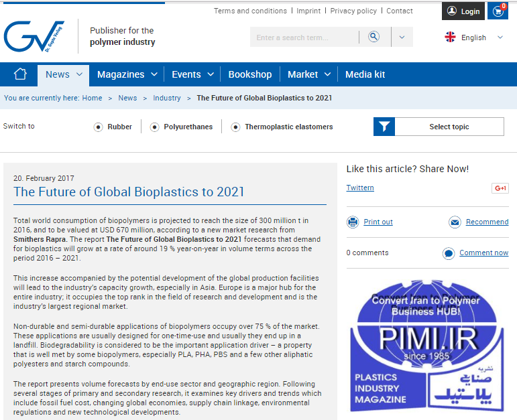Click the Recommend link
Viewport: 517px width, 420px height.
click(487, 222)
